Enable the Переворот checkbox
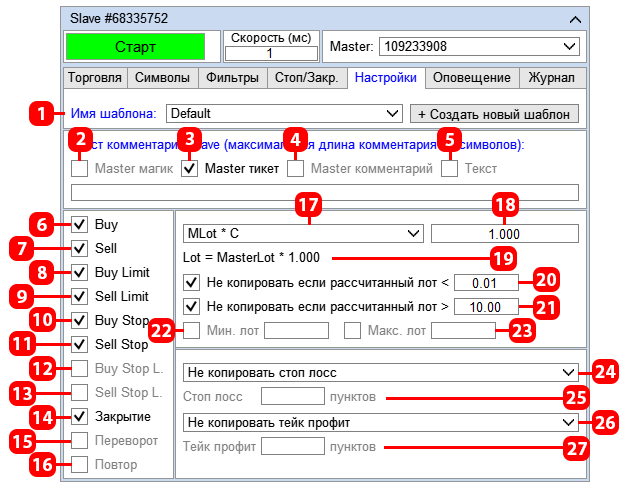The width and height of the screenshot is (628, 487). pyautogui.click(x=79, y=441)
